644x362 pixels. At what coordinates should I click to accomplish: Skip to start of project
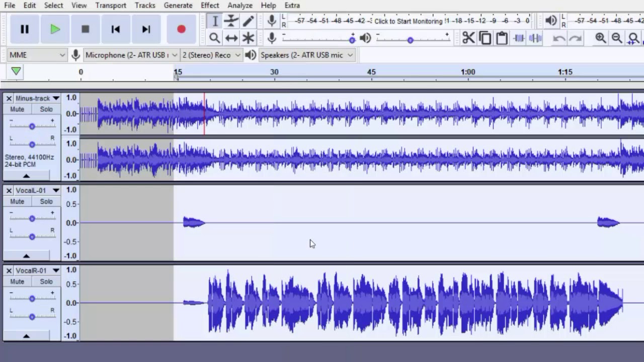point(115,30)
